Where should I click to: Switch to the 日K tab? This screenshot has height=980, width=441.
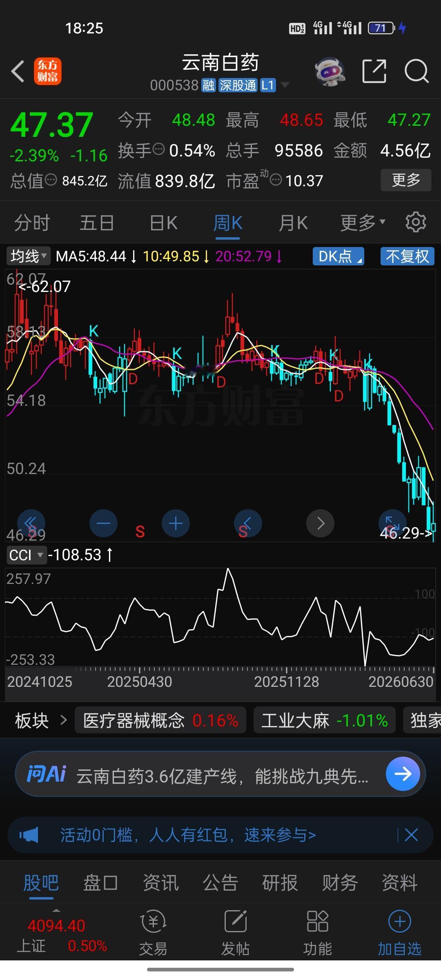[163, 223]
